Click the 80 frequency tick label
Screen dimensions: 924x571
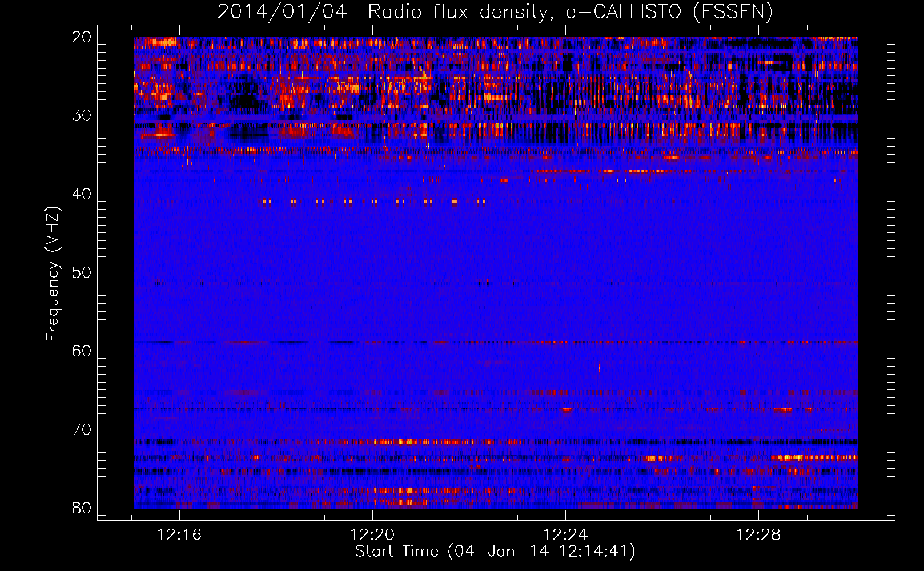82,508
